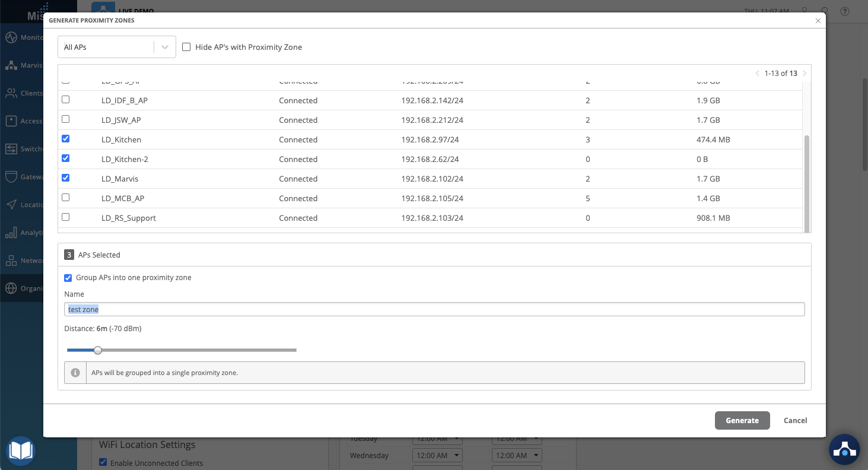868x470 pixels.
Task: Select the LD_JSW_AP checkbox
Action: coord(66,119)
